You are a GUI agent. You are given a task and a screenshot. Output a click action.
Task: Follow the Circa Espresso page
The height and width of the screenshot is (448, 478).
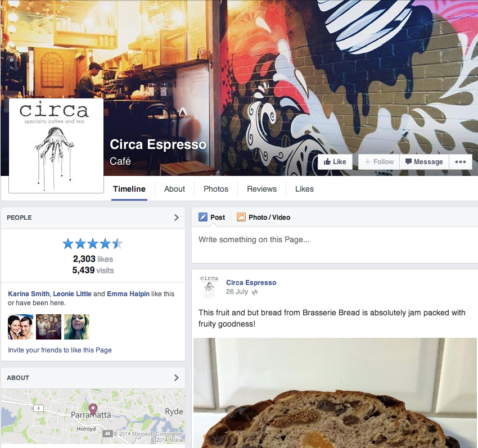click(379, 162)
